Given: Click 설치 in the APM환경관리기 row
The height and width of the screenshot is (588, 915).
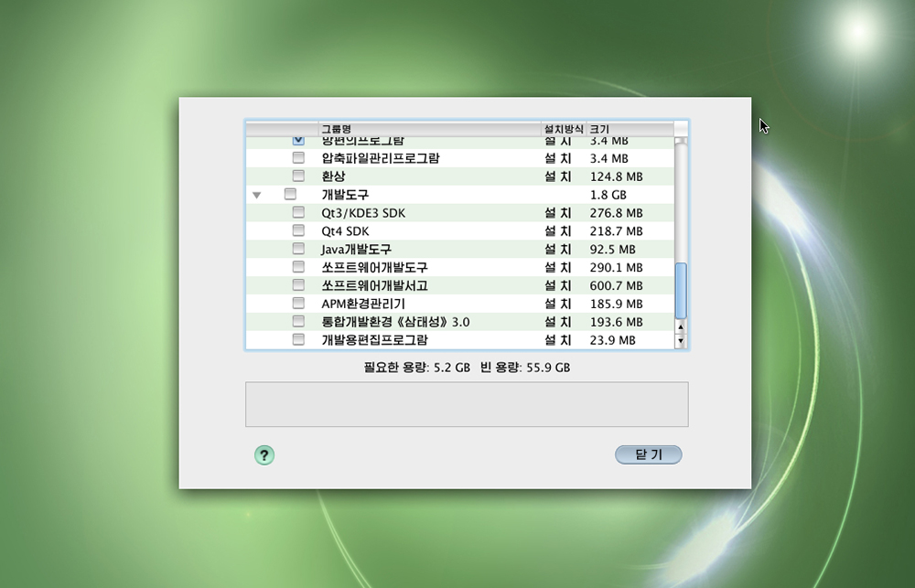Looking at the screenshot, I should [x=557, y=304].
